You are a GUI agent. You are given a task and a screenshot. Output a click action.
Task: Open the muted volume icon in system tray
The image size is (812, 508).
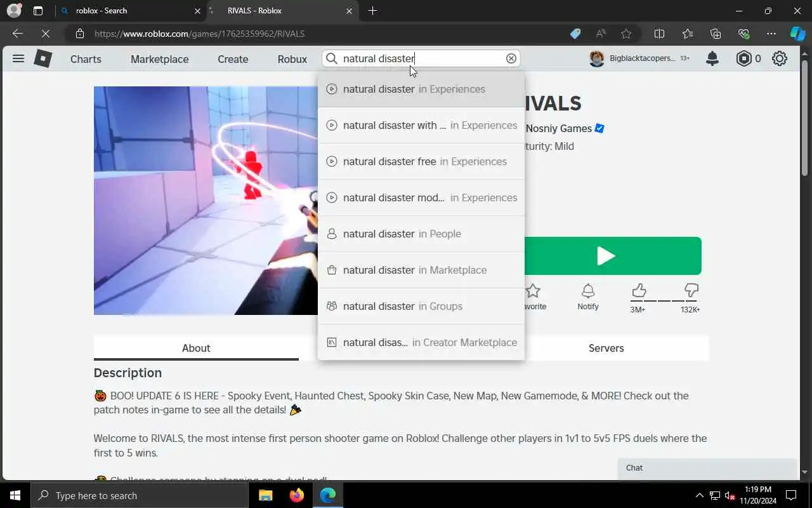click(730, 495)
